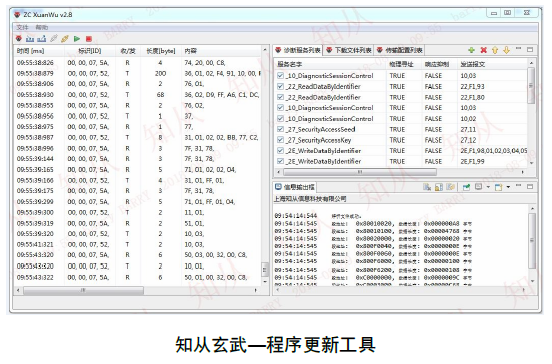This screenshot has width=552, height=364.
Task: Delete the service with the red X icon
Action: pyautogui.click(x=484, y=50)
